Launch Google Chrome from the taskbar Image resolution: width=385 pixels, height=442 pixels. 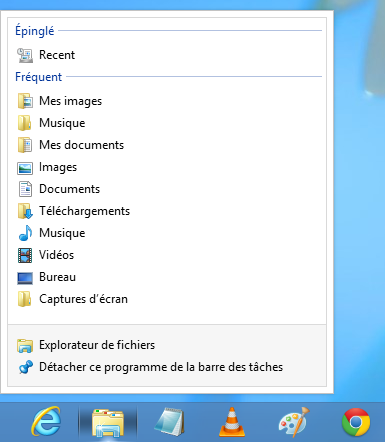(x=356, y=422)
